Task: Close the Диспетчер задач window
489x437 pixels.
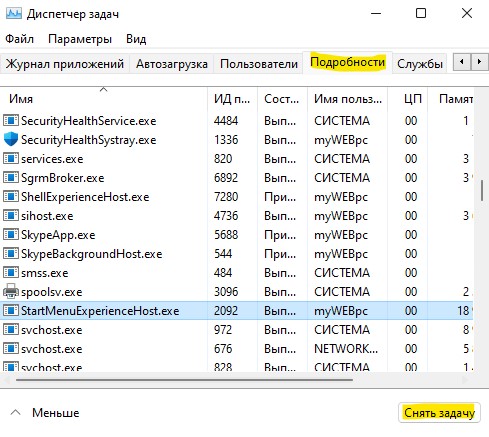Action: [x=467, y=13]
